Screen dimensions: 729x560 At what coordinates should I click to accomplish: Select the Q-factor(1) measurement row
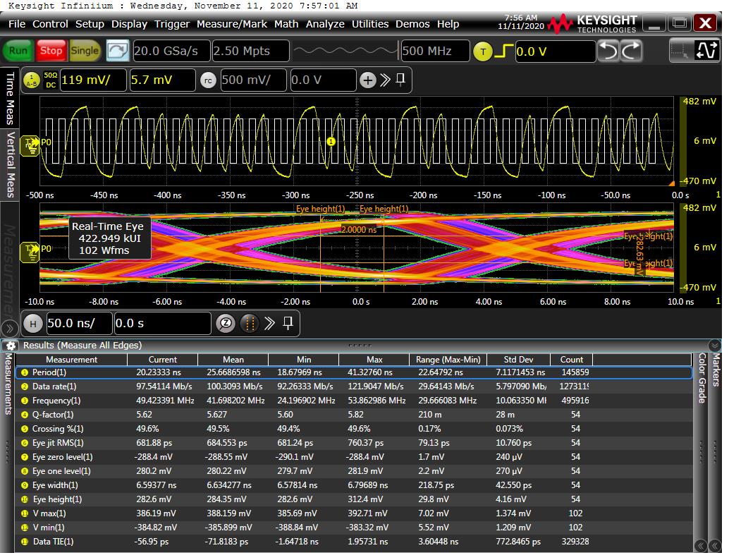click(354, 415)
